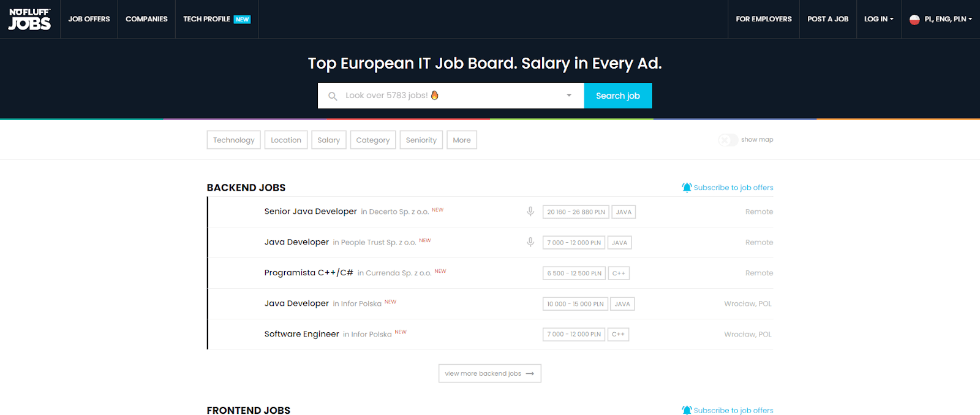Expand the search suggestions dropdown arrow
Screen dimensions: 980x415
(569, 96)
